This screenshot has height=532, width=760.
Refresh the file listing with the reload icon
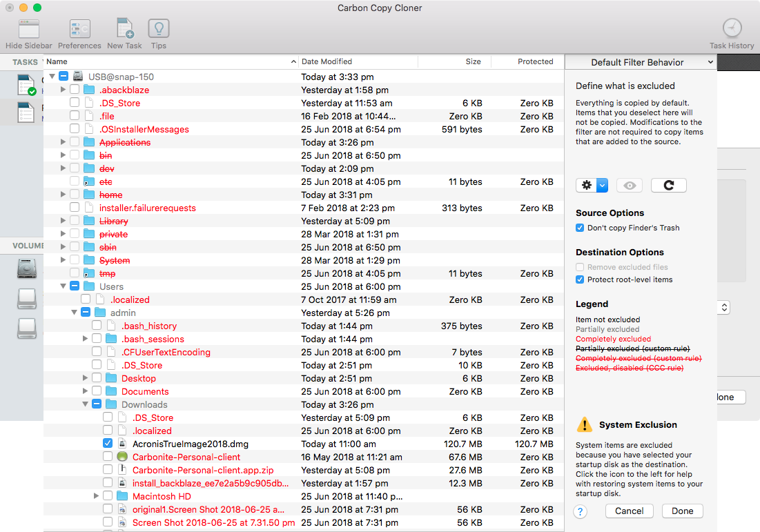668,185
